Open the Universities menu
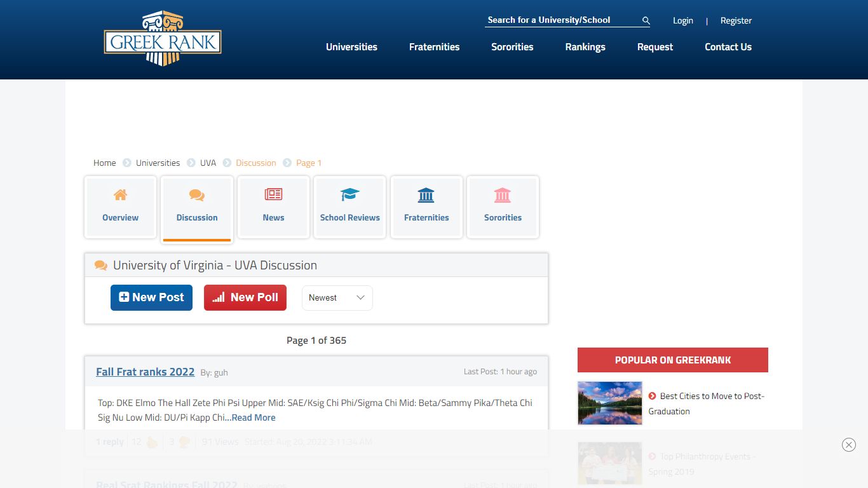 [351, 47]
